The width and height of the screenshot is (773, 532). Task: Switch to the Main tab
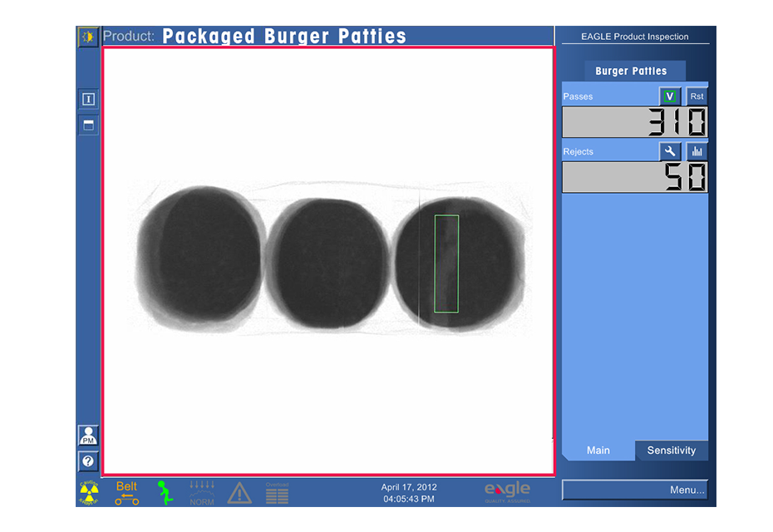point(597,450)
